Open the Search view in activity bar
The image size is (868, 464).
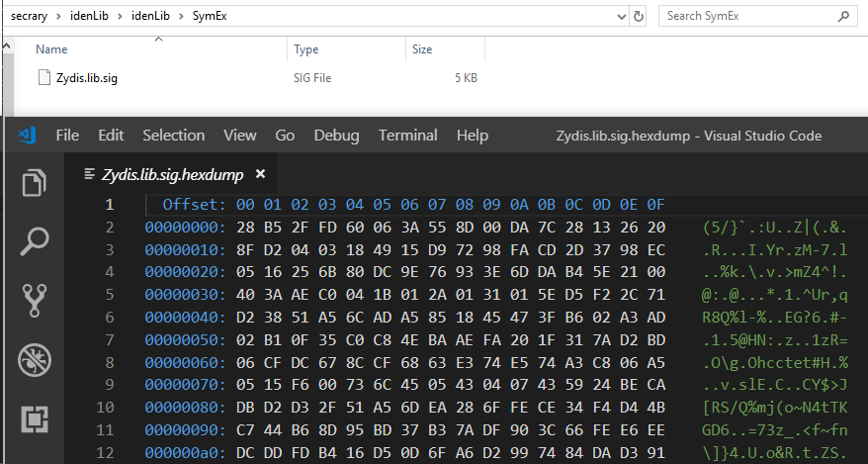tap(35, 240)
